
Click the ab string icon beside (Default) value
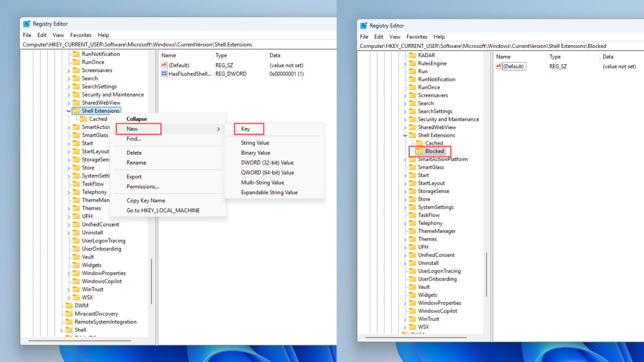click(164, 65)
